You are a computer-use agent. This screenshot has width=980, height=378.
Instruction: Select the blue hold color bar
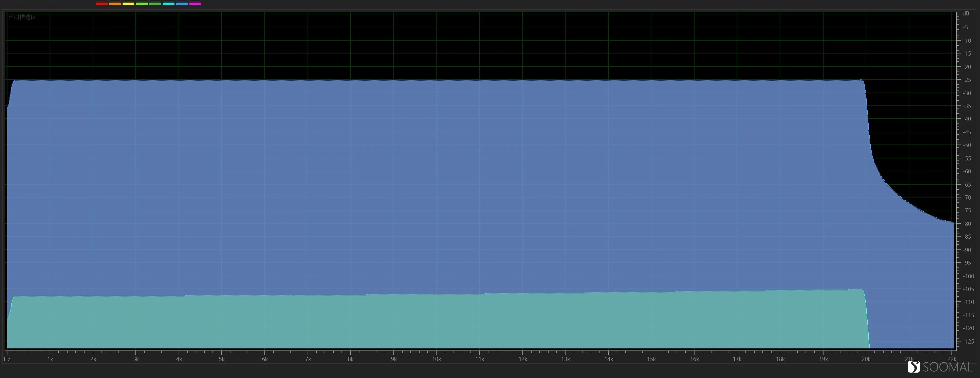(182, 3)
